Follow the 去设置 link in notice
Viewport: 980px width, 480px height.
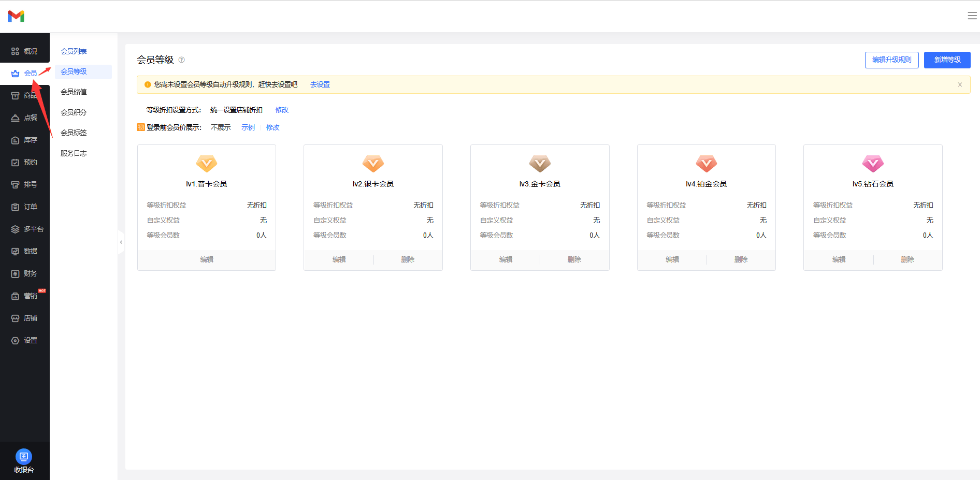click(320, 85)
